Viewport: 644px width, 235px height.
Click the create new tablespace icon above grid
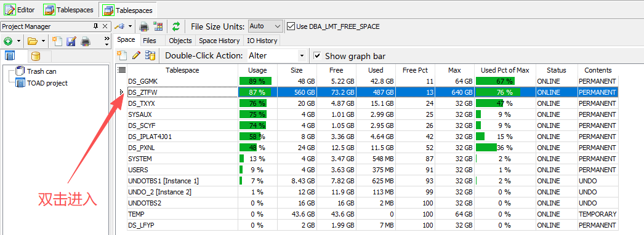pos(121,55)
